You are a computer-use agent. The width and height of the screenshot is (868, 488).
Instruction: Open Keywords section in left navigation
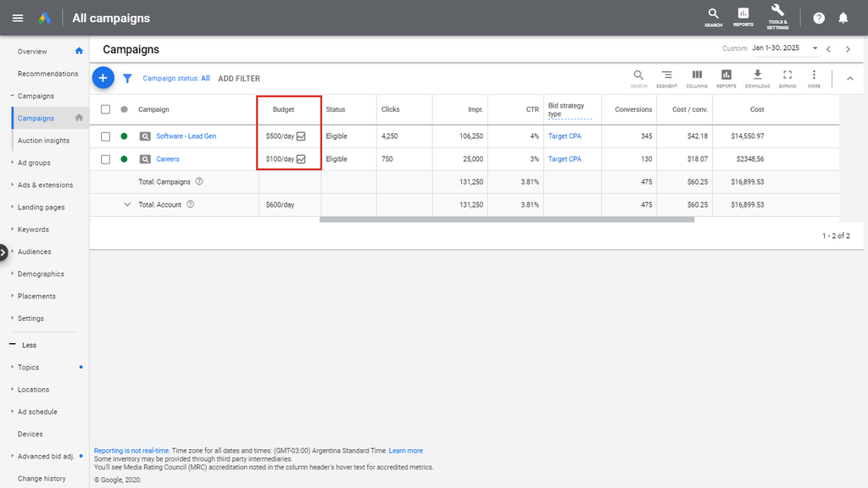click(x=33, y=230)
